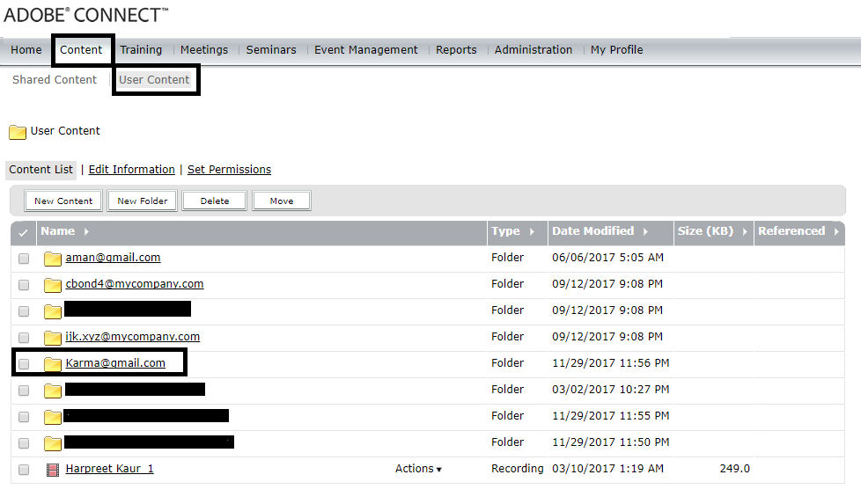Select the Karma@gmail.com row checkbox
The width and height of the screenshot is (861, 504).
pyautogui.click(x=24, y=364)
